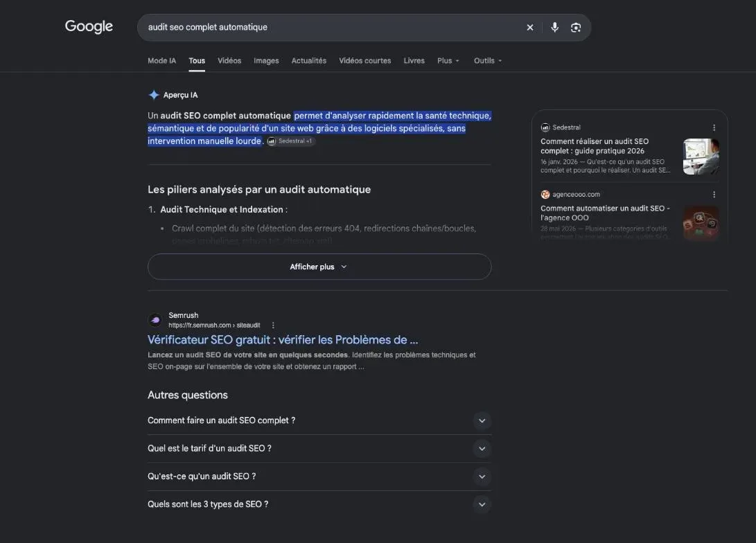Screen dimensions: 756x543
Task: Click the Sedestral favicon in source card
Action: point(545,127)
